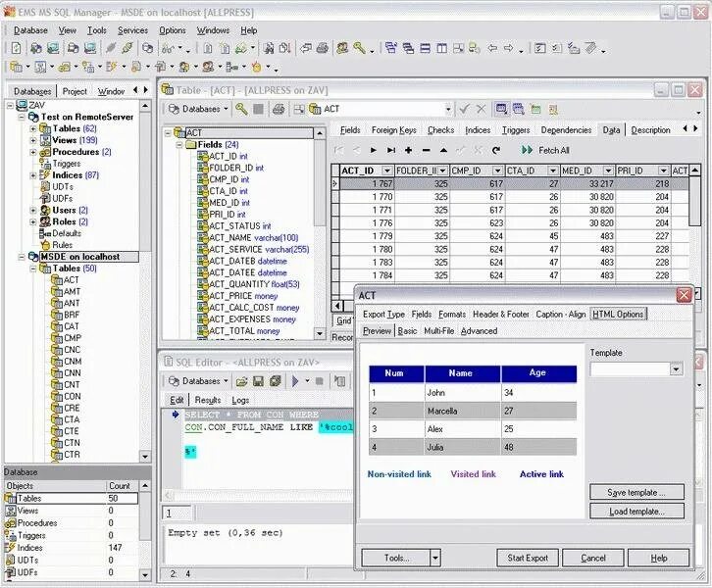
Task: Click the key icon in the Table window toolbar
Action: (241, 109)
